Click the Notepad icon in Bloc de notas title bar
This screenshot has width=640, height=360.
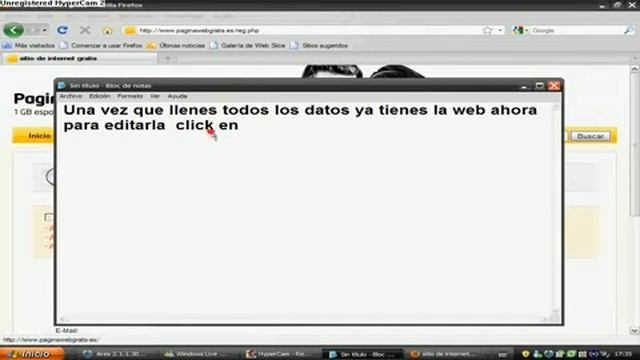[62, 86]
